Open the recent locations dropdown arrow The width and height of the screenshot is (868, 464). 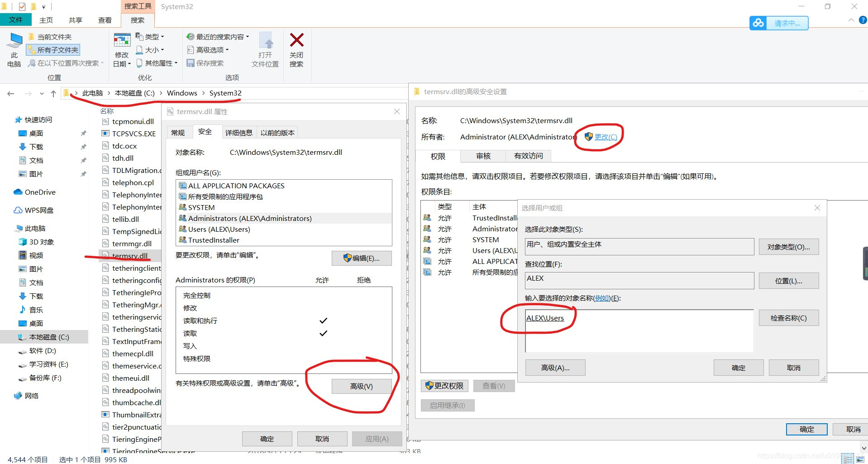(x=42, y=94)
